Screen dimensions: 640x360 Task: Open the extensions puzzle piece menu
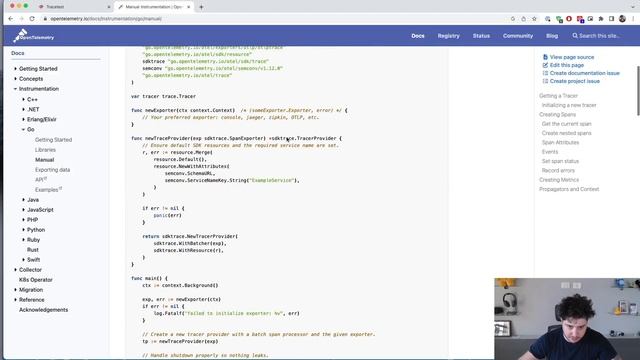pyautogui.click(x=601, y=19)
